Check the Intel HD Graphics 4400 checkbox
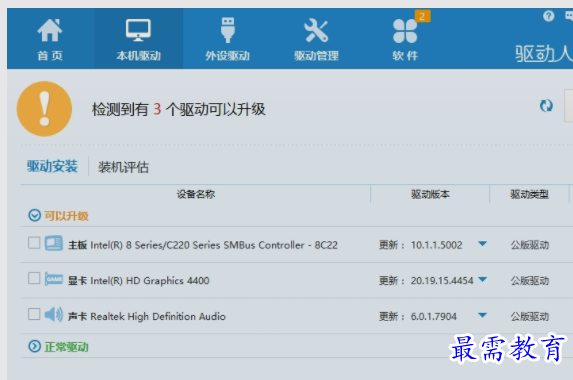The height and width of the screenshot is (380, 573). (x=34, y=278)
